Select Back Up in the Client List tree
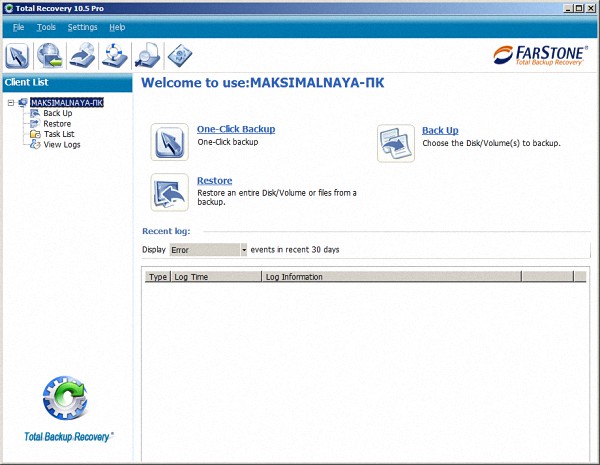The height and width of the screenshot is (465, 600). [x=57, y=113]
